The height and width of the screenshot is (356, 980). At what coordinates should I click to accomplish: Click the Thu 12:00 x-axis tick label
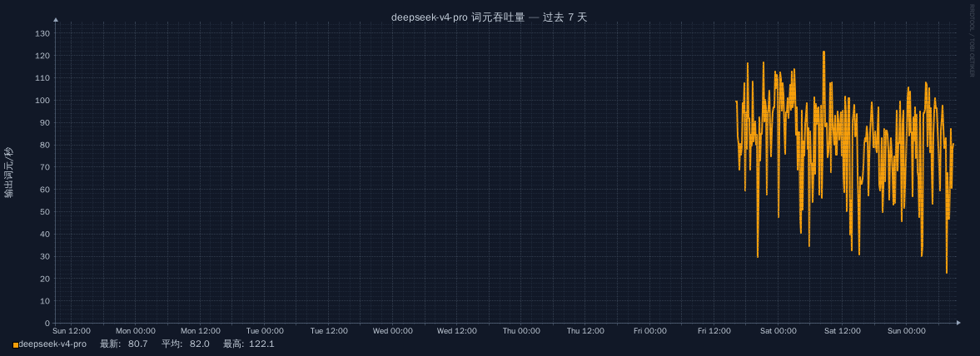click(585, 331)
